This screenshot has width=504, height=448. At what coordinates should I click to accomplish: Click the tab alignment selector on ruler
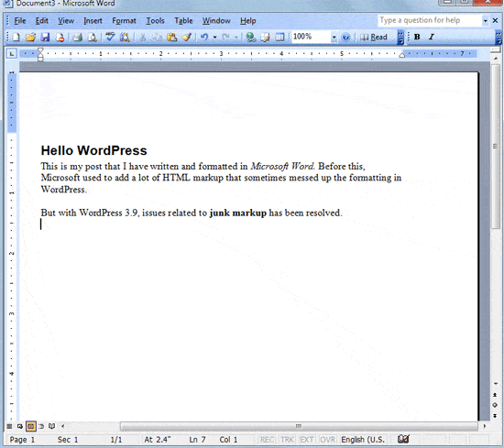(12, 53)
